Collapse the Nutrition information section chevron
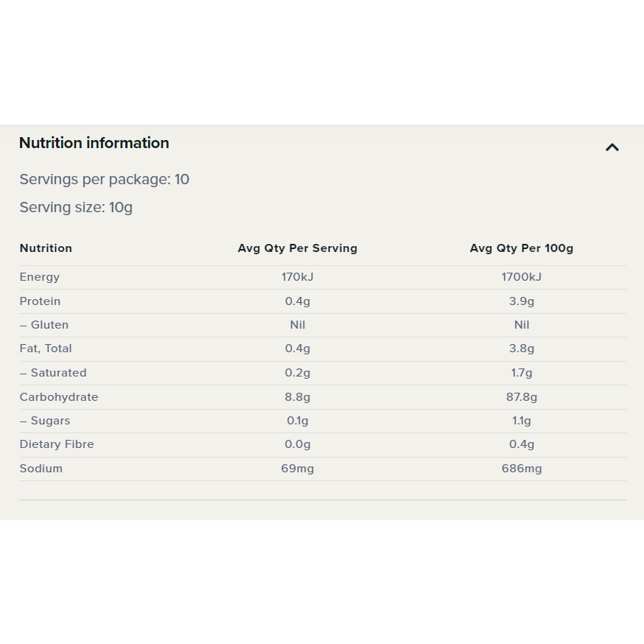644x644 pixels. pyautogui.click(x=612, y=147)
